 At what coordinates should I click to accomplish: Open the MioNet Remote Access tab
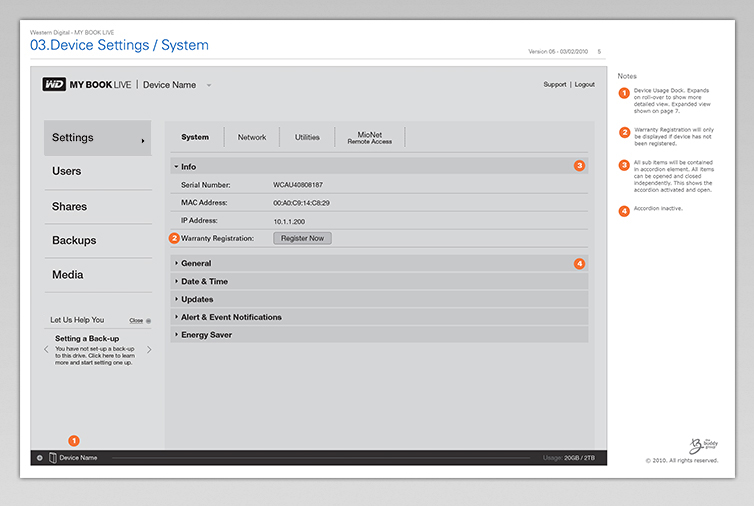tap(369, 138)
